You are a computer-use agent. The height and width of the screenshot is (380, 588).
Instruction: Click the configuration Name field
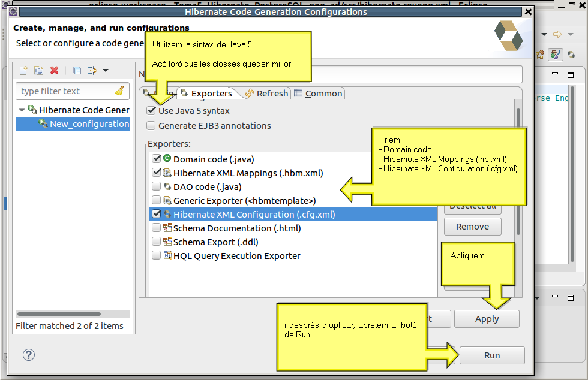coord(416,74)
